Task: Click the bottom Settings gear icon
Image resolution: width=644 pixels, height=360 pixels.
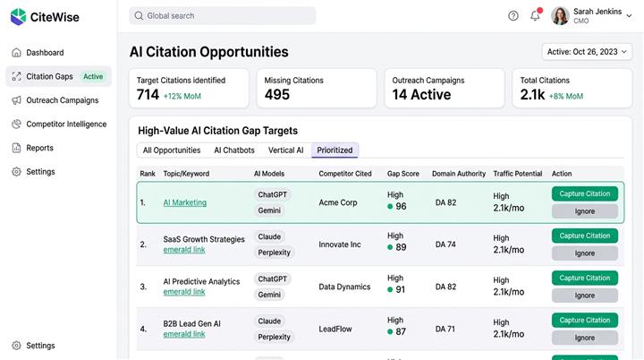Action: [16, 346]
